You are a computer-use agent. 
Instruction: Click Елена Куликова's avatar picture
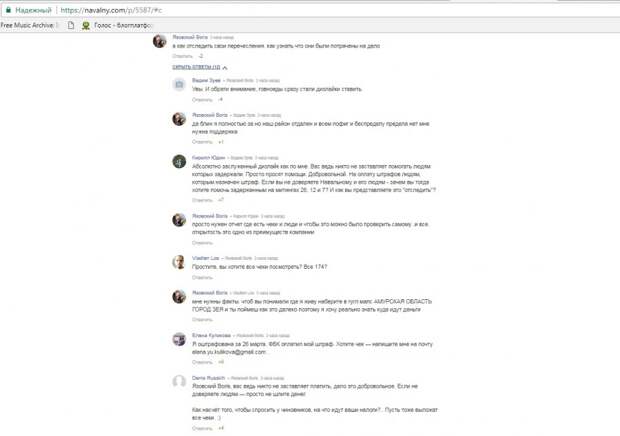[x=179, y=339]
